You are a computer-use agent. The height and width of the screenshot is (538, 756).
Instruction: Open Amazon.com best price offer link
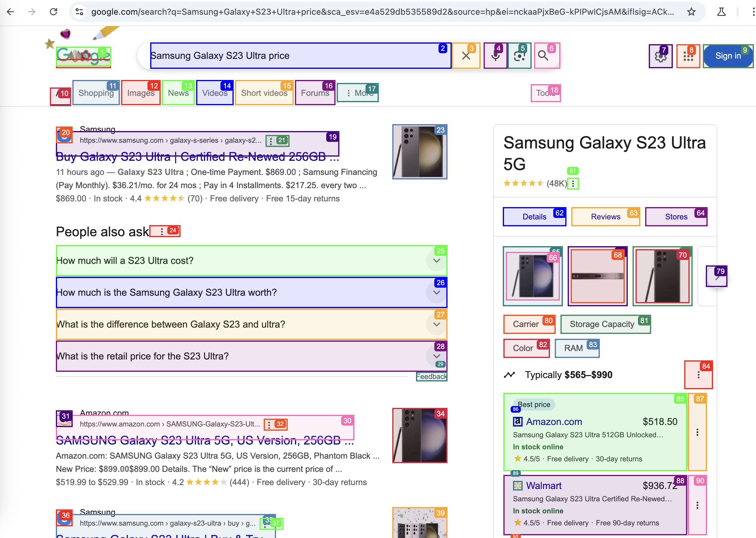[554, 422]
